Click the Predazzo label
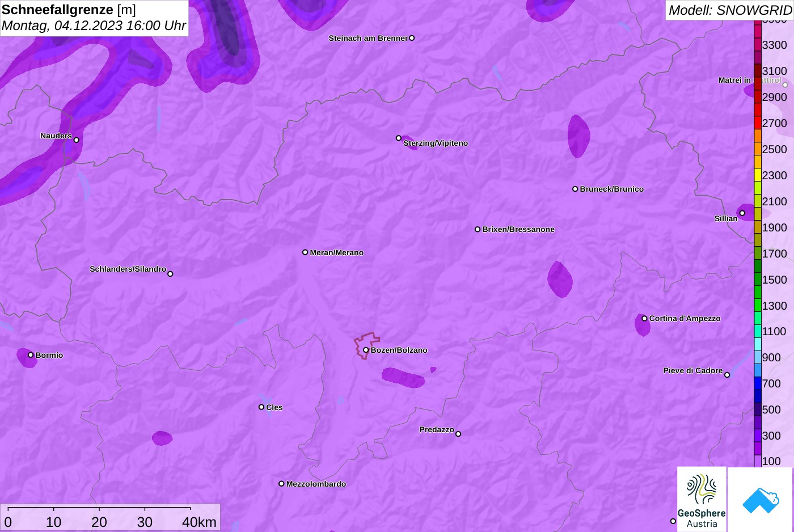Screen dimensions: 794x532 tap(437, 429)
